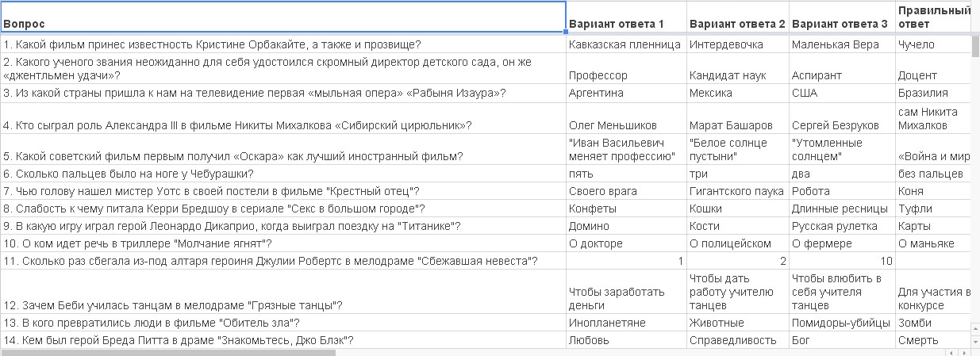This screenshot has width=980, height=356.
Task: Click the question cell about Чебурашка's toes
Action: [x=283, y=174]
